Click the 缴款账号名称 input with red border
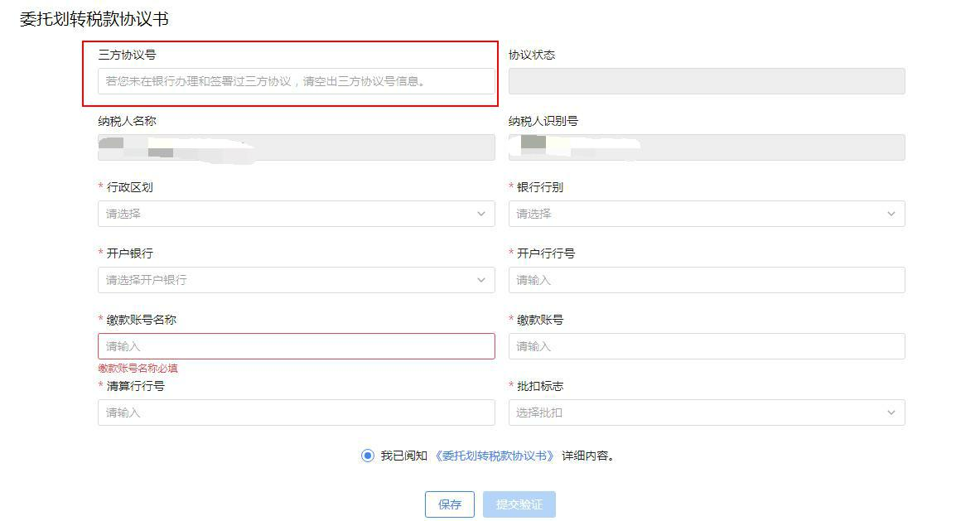 point(296,346)
